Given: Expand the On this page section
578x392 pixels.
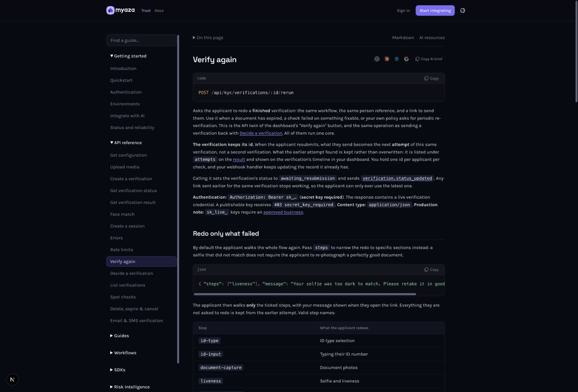Looking at the screenshot, I should (x=208, y=38).
